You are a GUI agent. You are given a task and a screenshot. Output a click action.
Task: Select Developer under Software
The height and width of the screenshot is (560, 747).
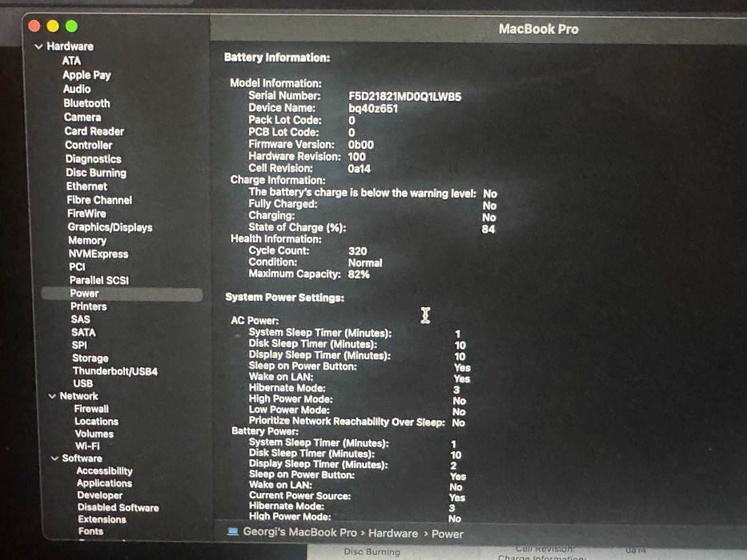[100, 495]
